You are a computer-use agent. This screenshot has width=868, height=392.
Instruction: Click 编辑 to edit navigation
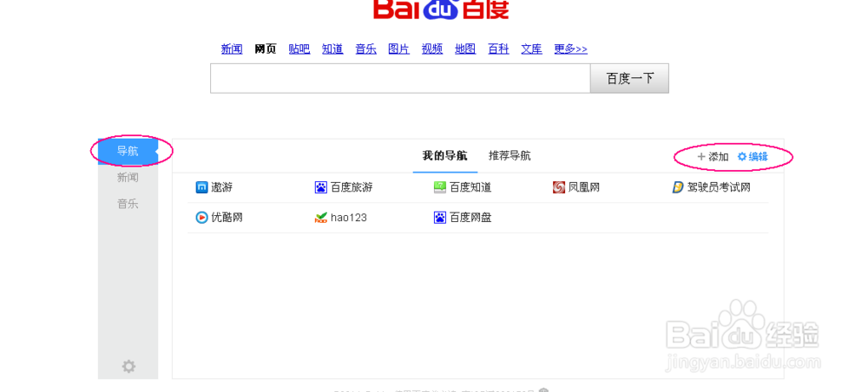coord(759,157)
